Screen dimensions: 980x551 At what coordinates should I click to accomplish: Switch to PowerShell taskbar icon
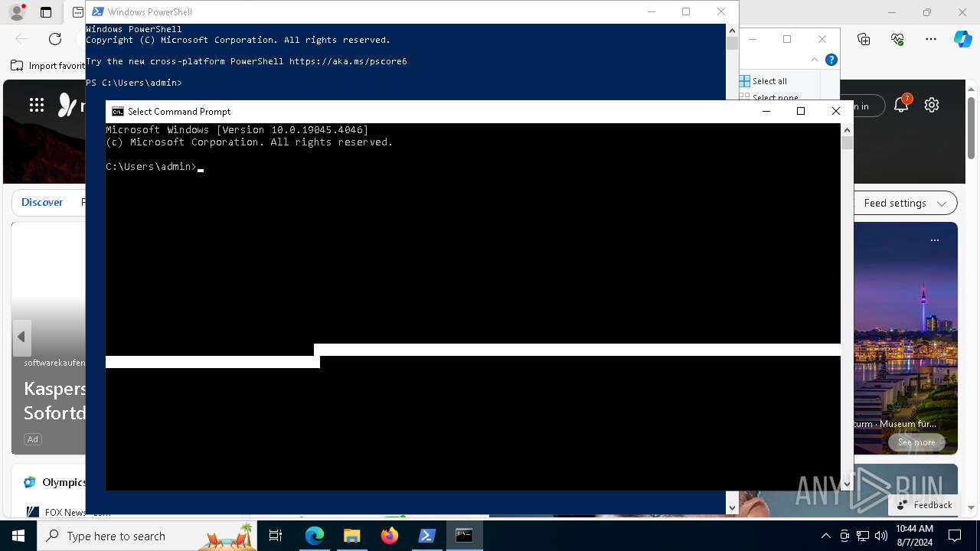pyautogui.click(x=427, y=536)
